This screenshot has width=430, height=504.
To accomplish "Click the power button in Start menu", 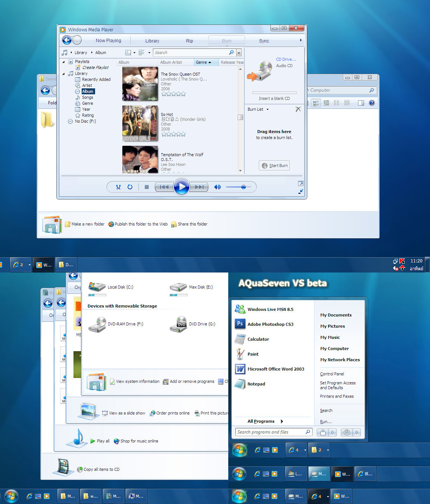I will click(x=347, y=432).
